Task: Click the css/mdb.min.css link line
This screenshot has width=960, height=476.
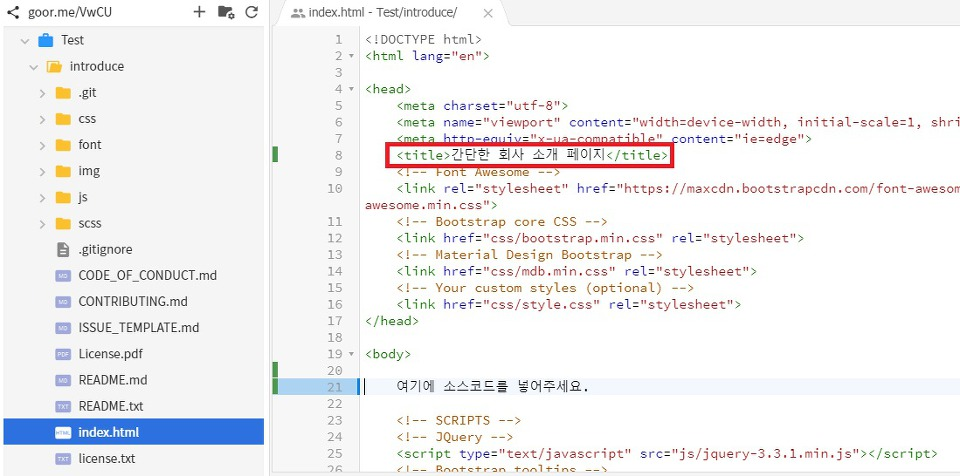Action: (576, 271)
